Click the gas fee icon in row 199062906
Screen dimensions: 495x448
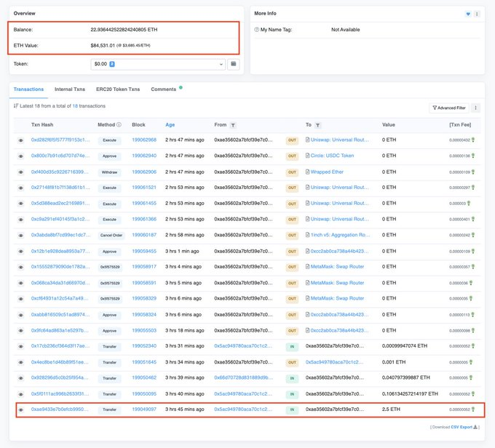click(x=473, y=172)
